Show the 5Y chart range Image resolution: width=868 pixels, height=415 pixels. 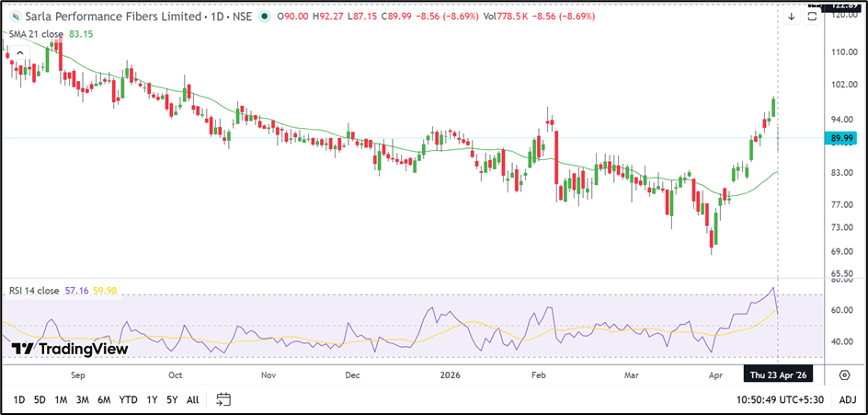coord(172,399)
